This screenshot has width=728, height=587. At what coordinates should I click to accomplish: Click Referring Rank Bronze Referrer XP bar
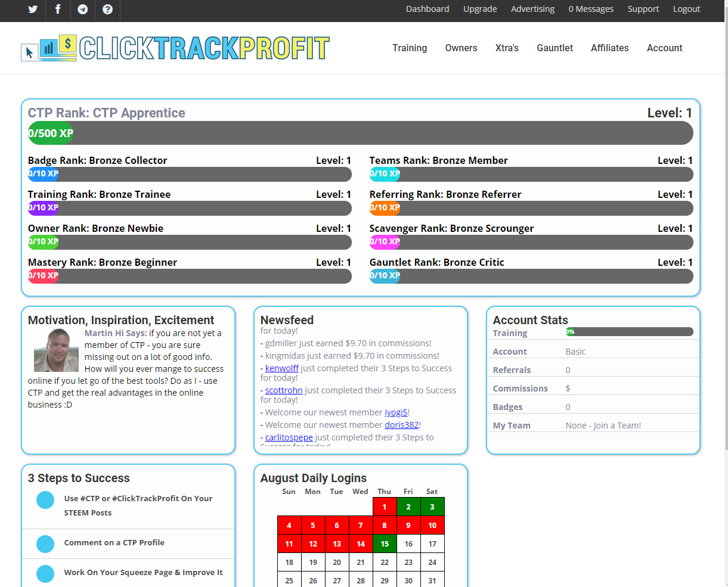[x=531, y=208]
